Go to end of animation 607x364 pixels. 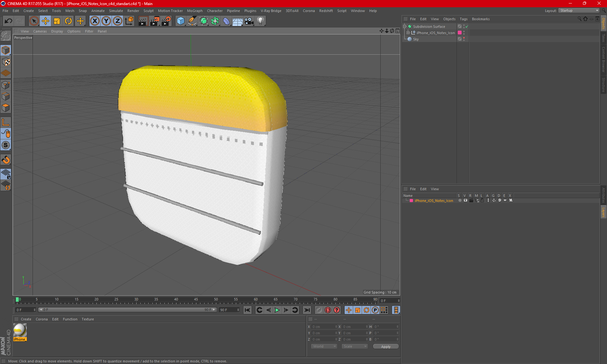coord(307,310)
